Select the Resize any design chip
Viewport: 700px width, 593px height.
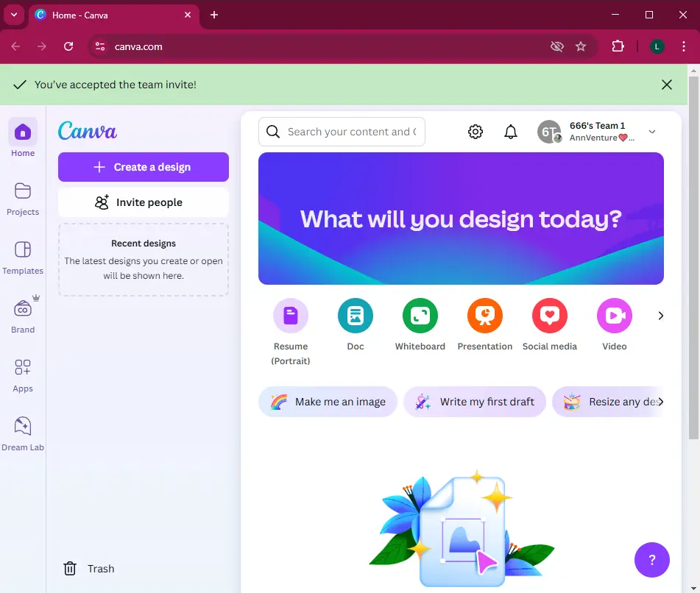(x=608, y=402)
